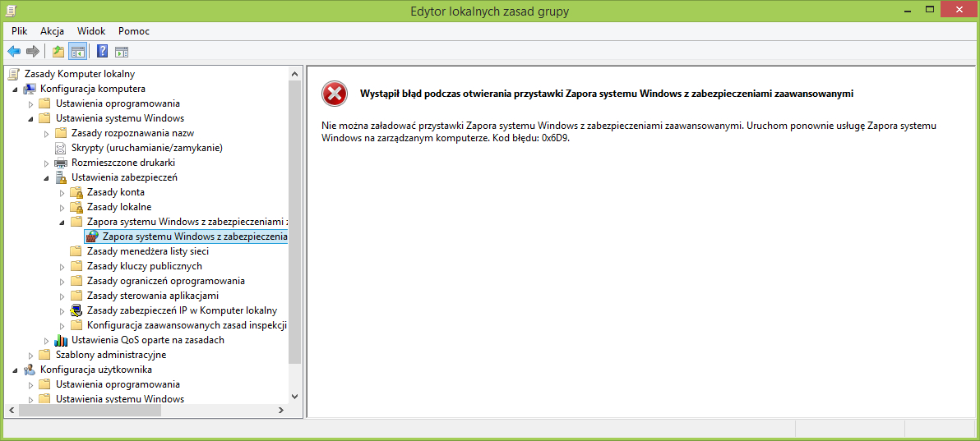Click the Rozmieszczone drukarki printer icon
Image resolution: width=980 pixels, height=441 pixels.
(61, 163)
